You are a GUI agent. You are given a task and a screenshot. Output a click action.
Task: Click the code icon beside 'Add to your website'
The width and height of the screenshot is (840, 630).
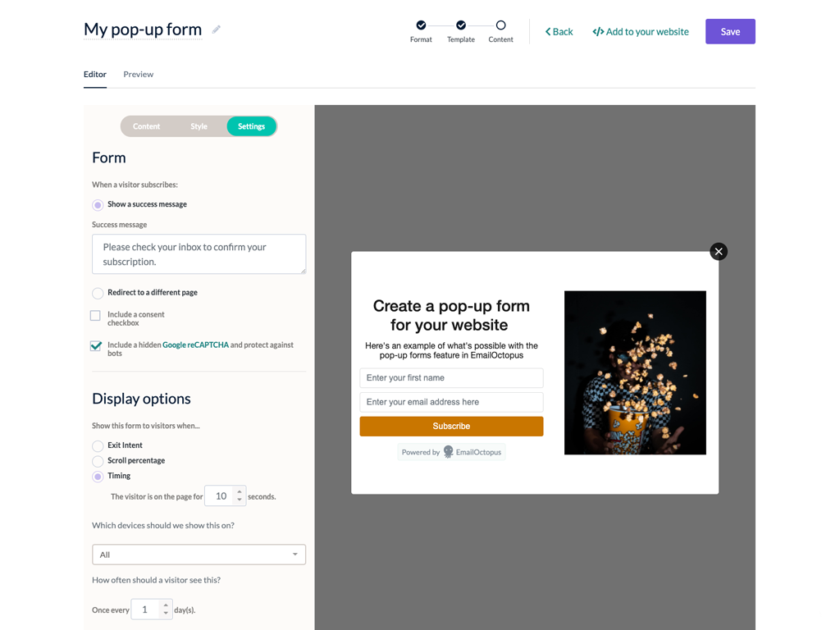point(598,31)
